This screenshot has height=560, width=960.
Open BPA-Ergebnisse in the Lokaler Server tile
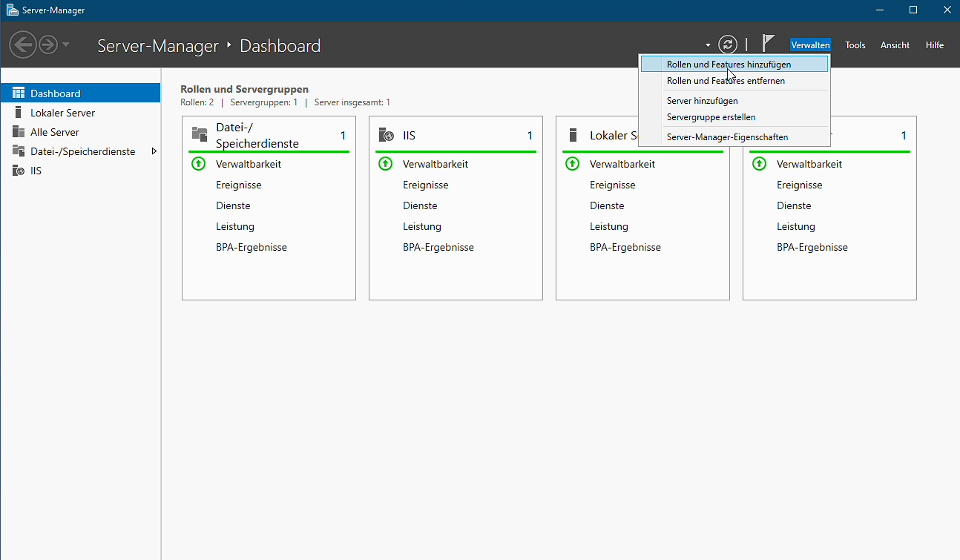625,247
